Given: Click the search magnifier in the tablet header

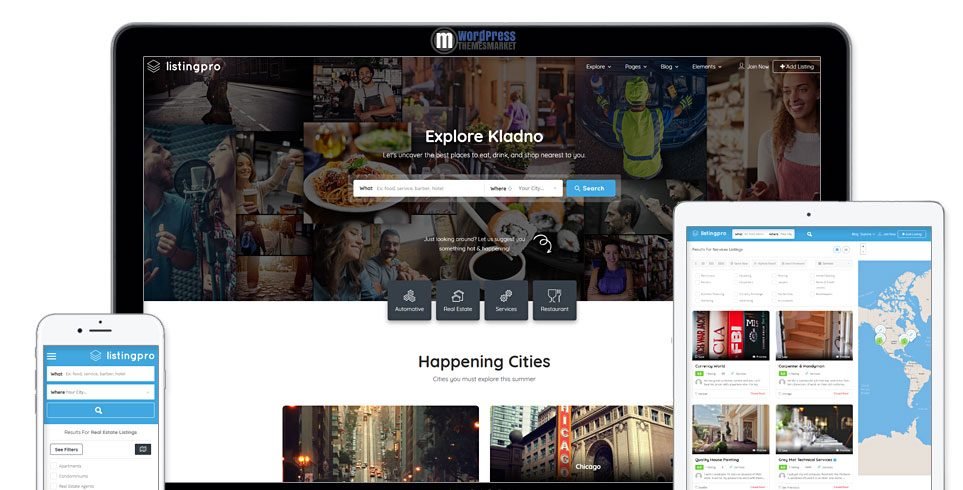Looking at the screenshot, I should coord(809,234).
